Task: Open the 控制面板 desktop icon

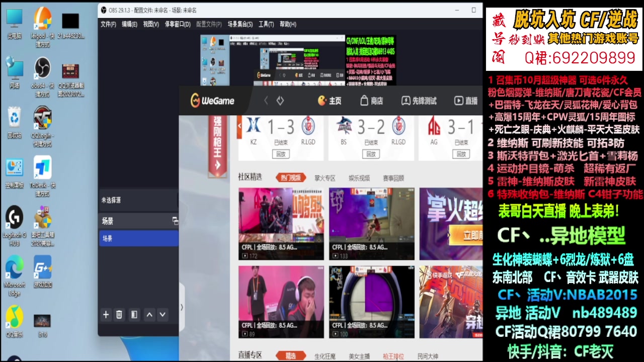Action: (14, 173)
